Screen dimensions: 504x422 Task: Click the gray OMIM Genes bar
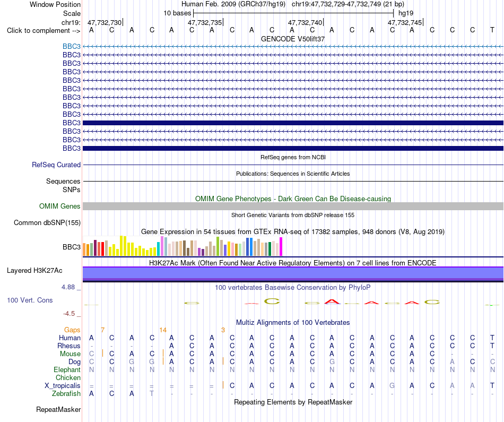point(293,206)
